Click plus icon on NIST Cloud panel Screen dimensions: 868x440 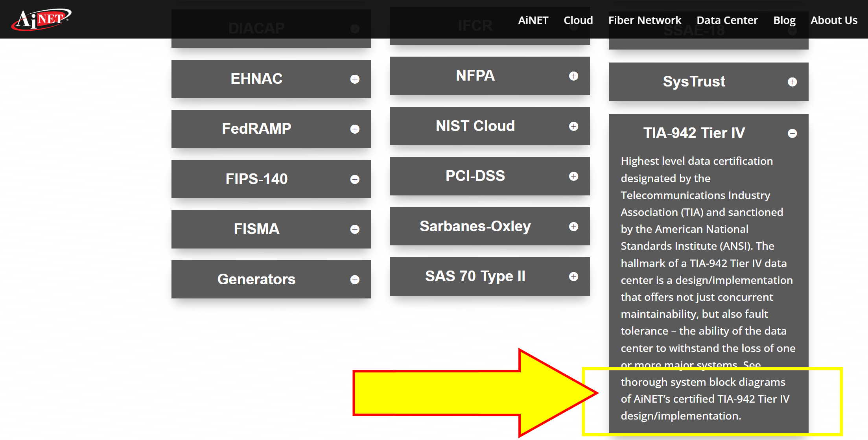(x=573, y=126)
